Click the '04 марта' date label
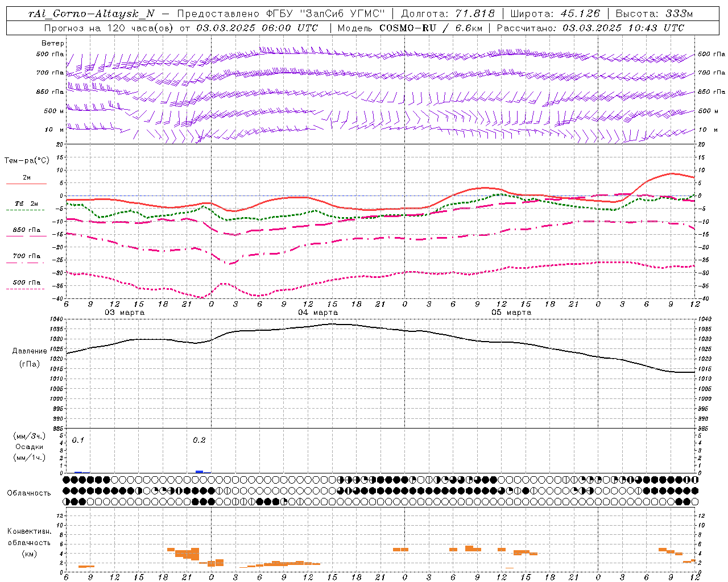Viewport: 728px width, 582px height. [318, 313]
